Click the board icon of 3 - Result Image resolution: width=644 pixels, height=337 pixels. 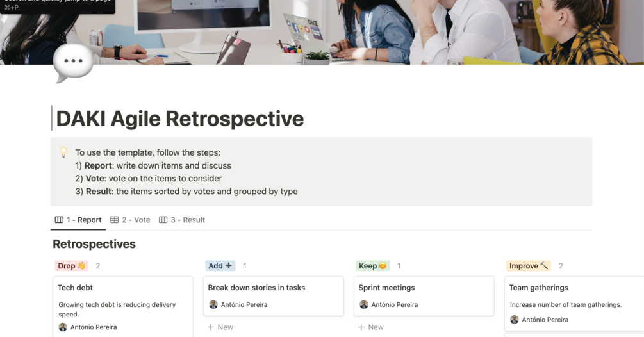163,220
